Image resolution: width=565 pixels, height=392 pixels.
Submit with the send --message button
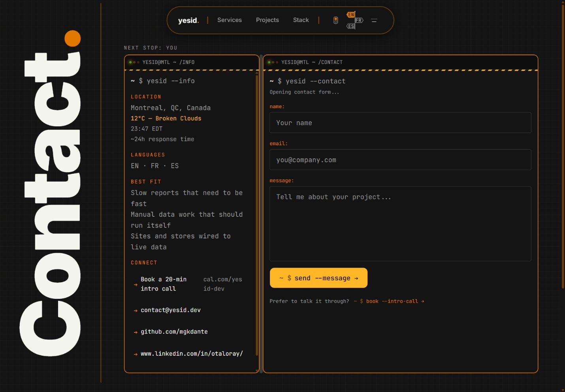(x=318, y=278)
